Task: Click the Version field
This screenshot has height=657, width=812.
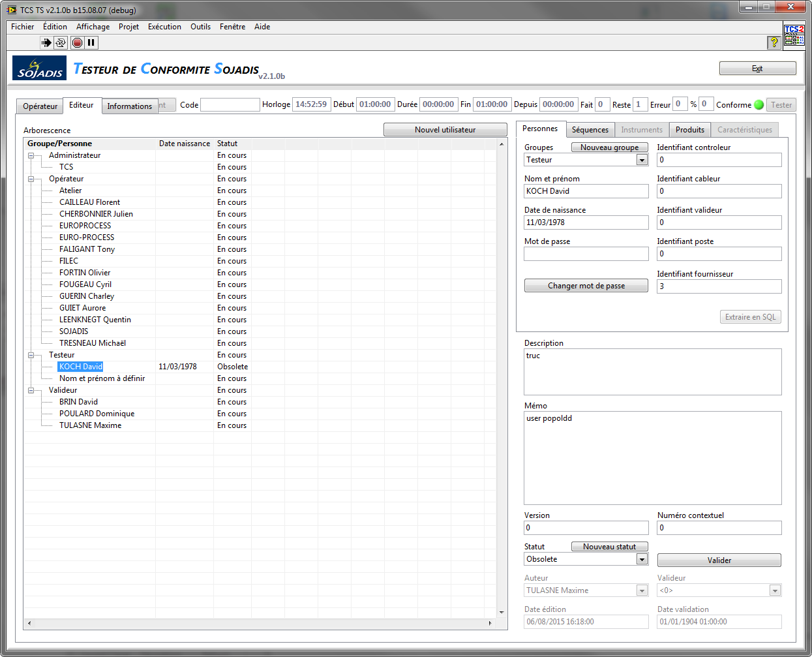Action: pos(586,528)
